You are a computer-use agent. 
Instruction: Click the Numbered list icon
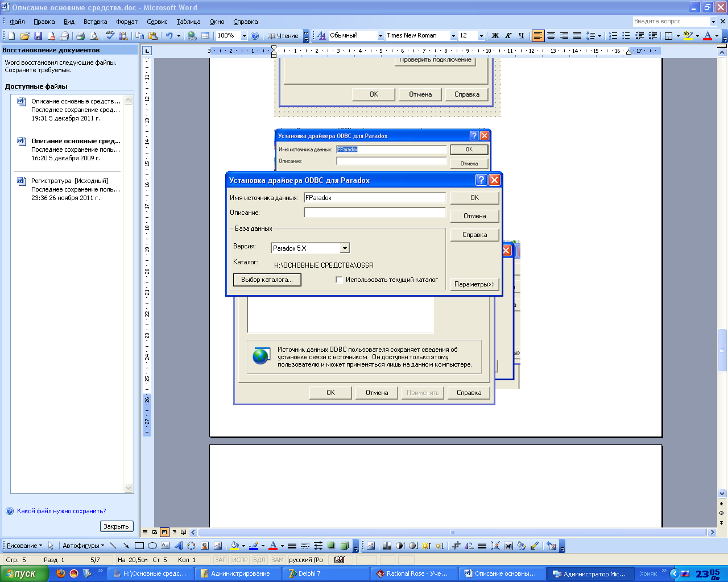click(x=613, y=36)
